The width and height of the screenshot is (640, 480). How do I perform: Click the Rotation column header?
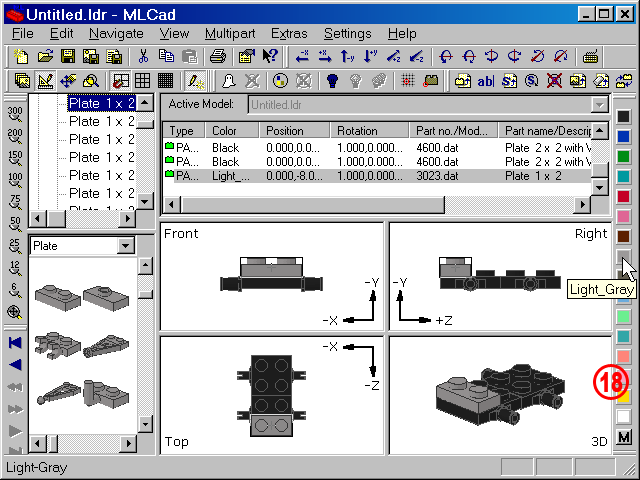(x=369, y=131)
